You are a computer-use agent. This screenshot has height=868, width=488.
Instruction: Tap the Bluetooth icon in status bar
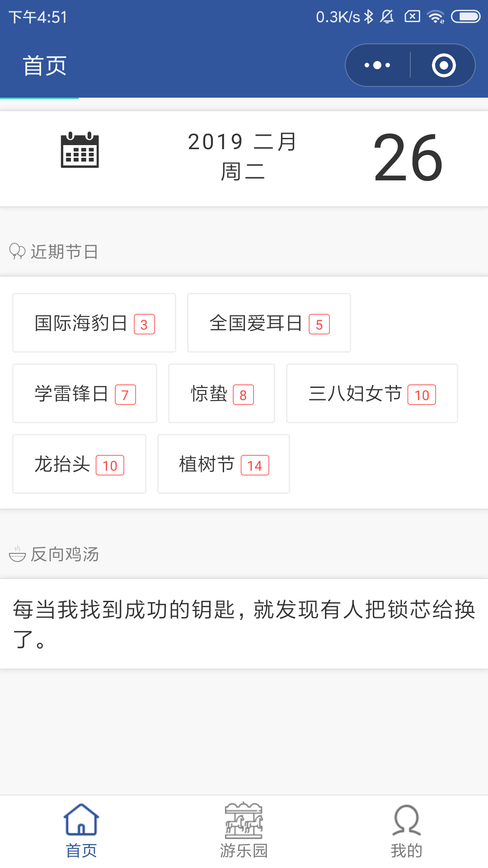point(369,17)
